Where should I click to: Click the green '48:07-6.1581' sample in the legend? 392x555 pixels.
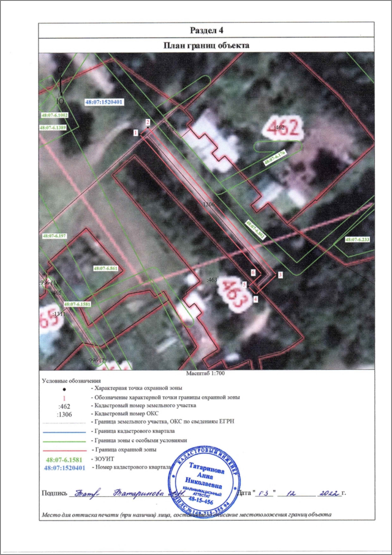(x=64, y=460)
